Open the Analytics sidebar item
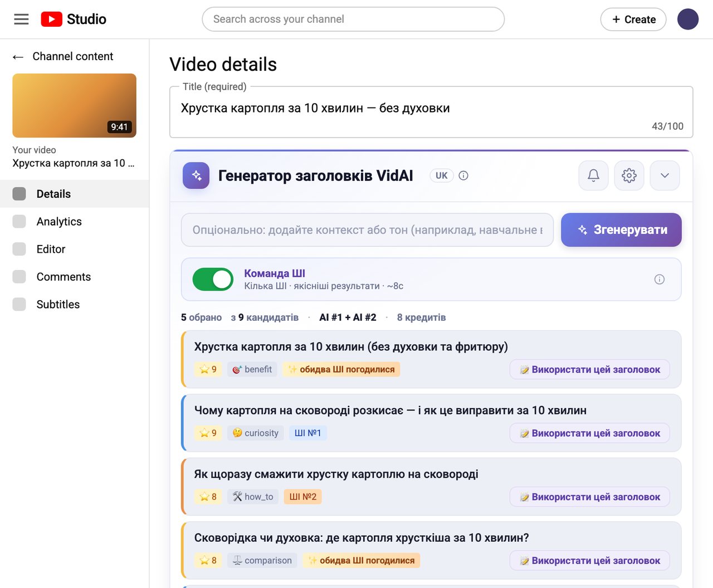713x588 pixels. (75, 222)
